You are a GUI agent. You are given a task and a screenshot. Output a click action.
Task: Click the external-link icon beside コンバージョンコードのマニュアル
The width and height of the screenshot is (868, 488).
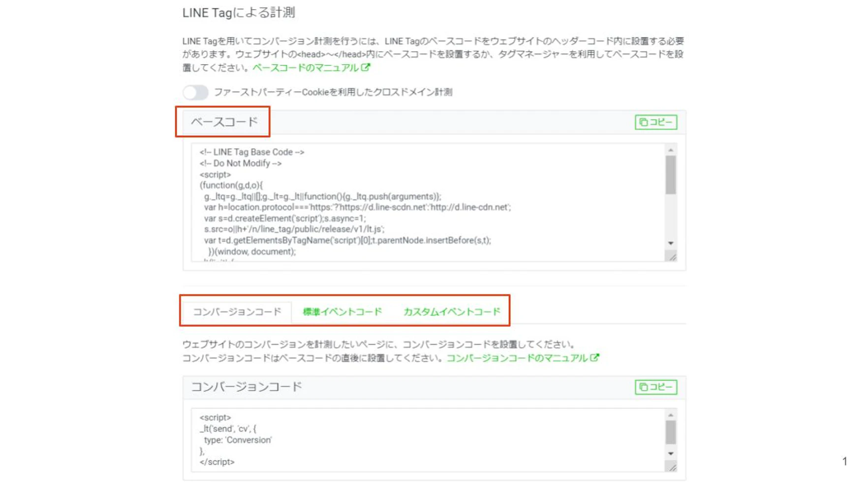coord(595,358)
